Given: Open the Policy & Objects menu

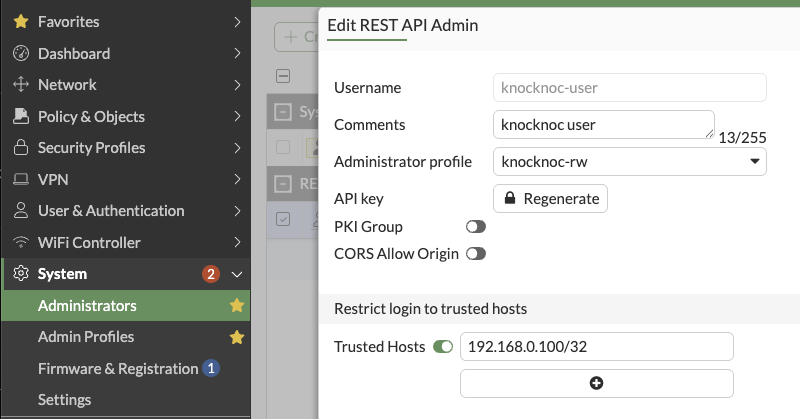Looking at the screenshot, I should click(91, 117).
